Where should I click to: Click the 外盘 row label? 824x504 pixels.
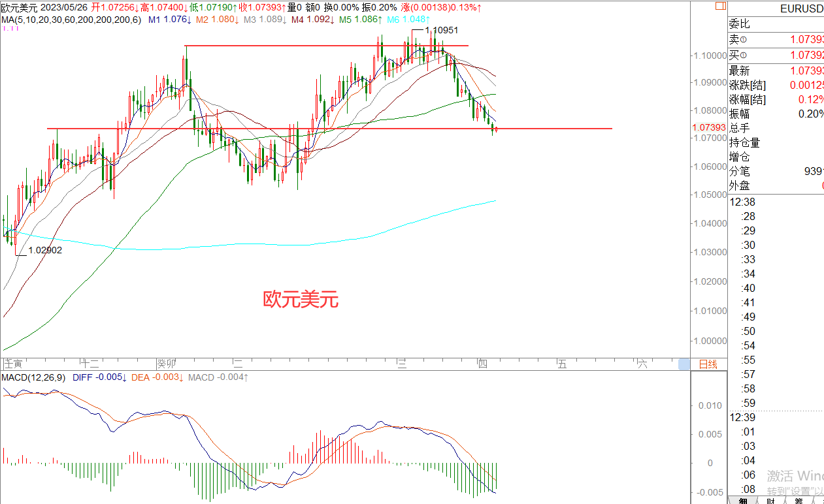[740, 185]
